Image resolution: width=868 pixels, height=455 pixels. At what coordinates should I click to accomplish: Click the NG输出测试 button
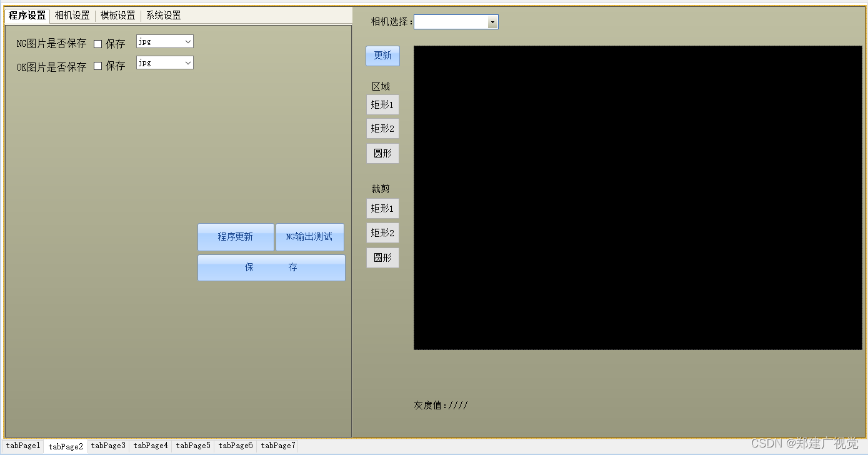309,237
